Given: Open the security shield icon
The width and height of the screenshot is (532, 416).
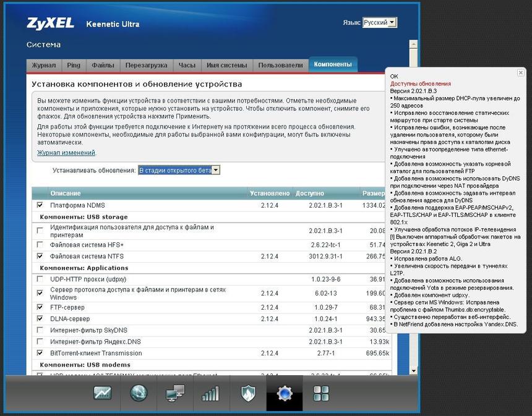Looking at the screenshot, I should [x=247, y=393].
